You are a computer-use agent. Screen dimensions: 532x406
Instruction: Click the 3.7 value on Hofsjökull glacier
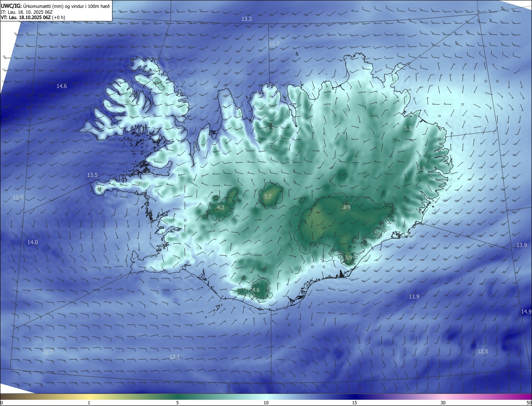point(267,197)
